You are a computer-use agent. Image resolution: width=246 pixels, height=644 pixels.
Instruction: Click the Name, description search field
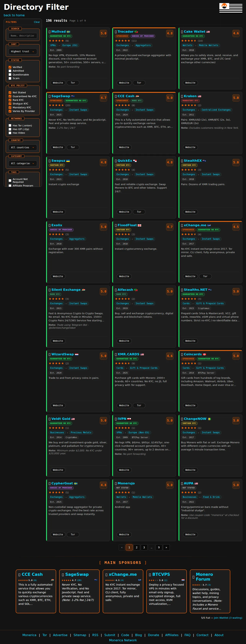[x=23, y=36]
